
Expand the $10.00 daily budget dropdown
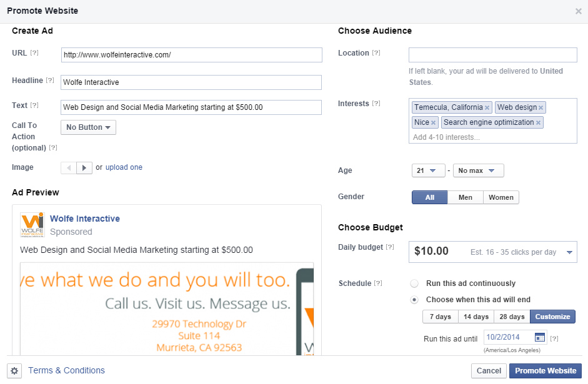(x=493, y=252)
